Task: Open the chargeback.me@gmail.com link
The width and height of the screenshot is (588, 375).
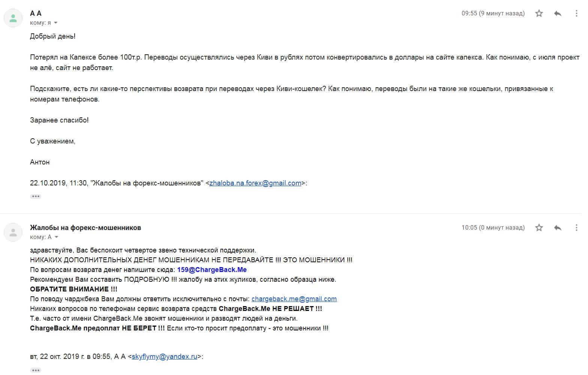Action: tap(294, 299)
